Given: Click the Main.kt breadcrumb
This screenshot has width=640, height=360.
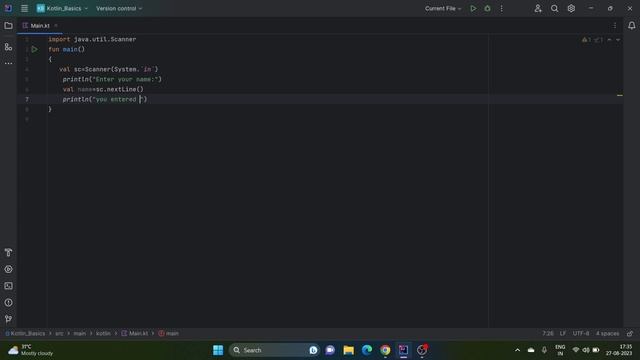Looking at the screenshot, I should point(135,333).
